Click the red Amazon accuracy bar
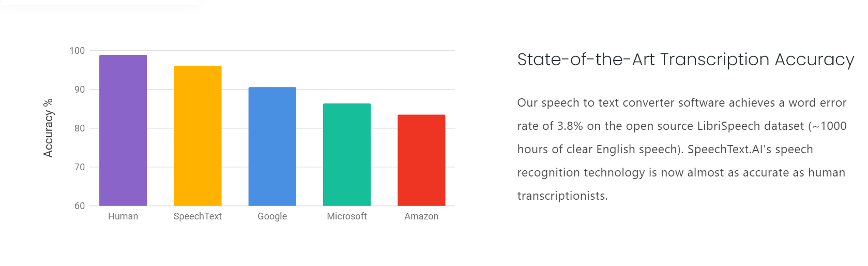 [x=421, y=160]
